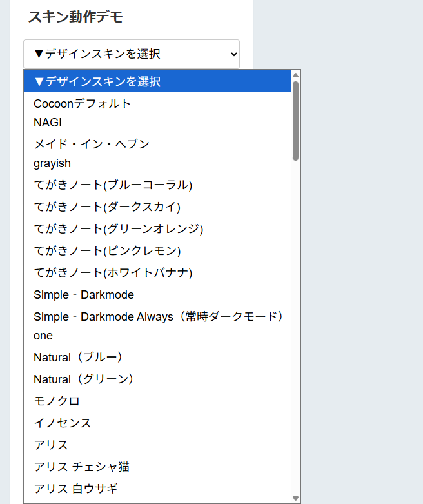This screenshot has height=504, width=423.
Task: Pick the one skin option
Action: click(x=43, y=336)
